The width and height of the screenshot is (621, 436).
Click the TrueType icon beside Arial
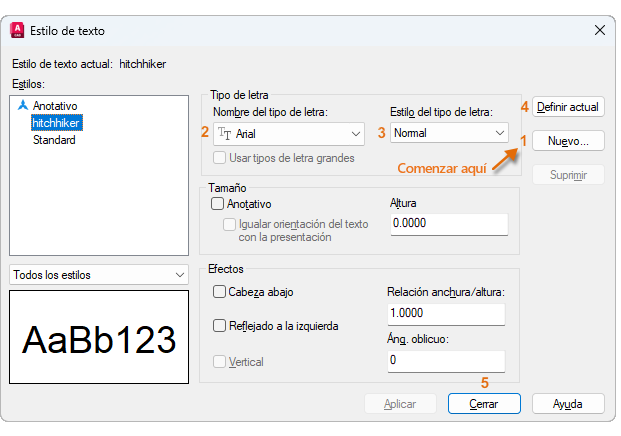(224, 132)
